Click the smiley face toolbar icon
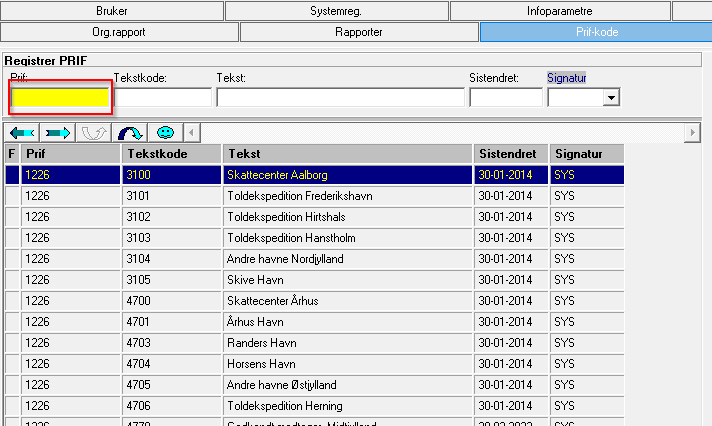This screenshot has width=712, height=426. pos(166,132)
